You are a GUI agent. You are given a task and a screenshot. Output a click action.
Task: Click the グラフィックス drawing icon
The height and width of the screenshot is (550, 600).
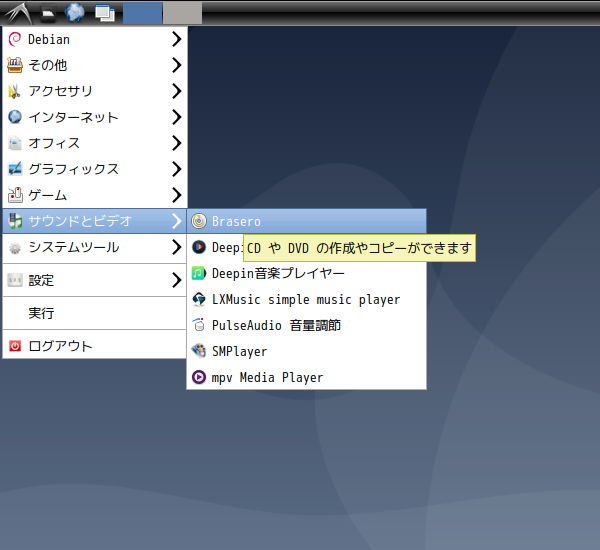pos(15,169)
